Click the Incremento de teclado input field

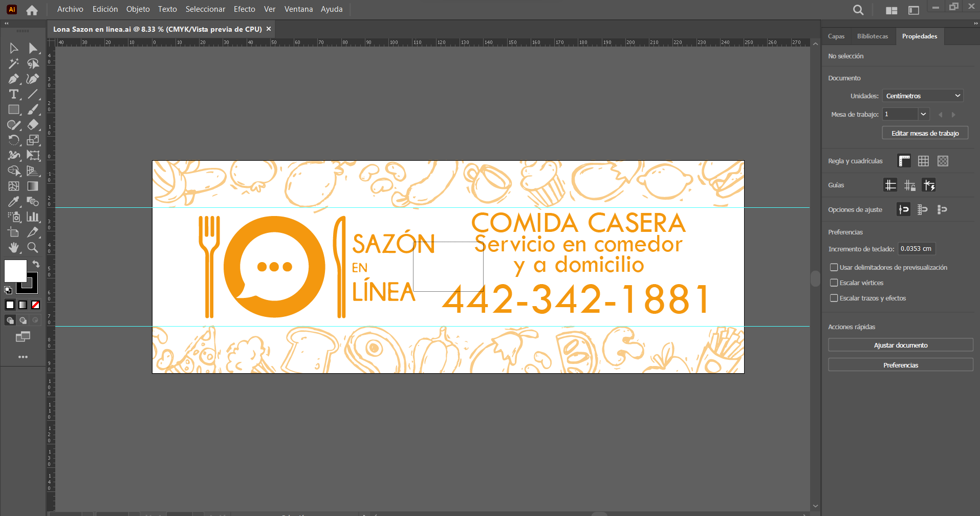coord(916,249)
